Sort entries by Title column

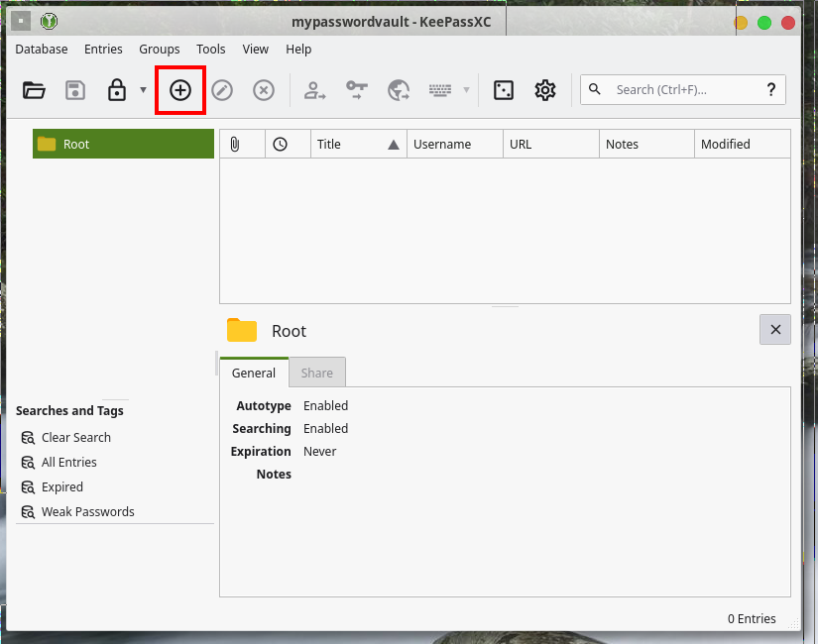[x=359, y=144]
